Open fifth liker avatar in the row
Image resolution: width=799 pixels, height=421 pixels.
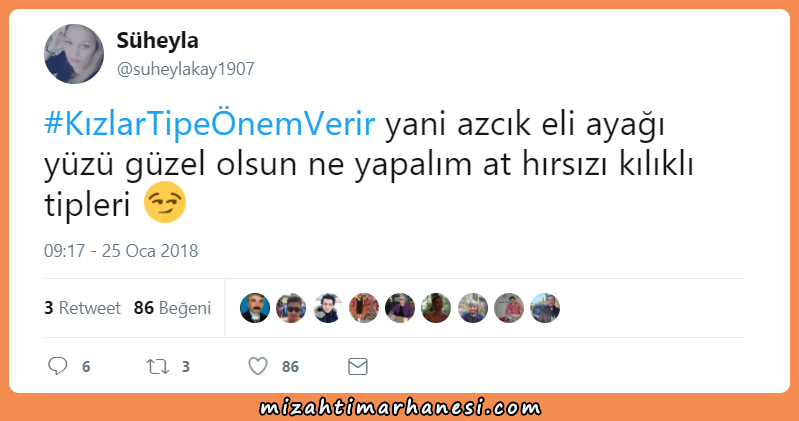[x=400, y=308]
